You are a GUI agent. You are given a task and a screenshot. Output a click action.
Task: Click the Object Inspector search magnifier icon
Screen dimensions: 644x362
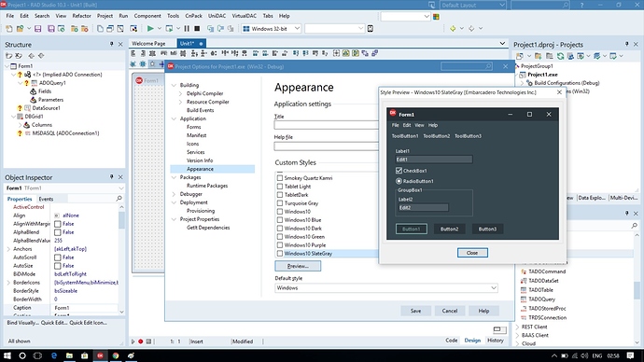pyautogui.click(x=119, y=198)
